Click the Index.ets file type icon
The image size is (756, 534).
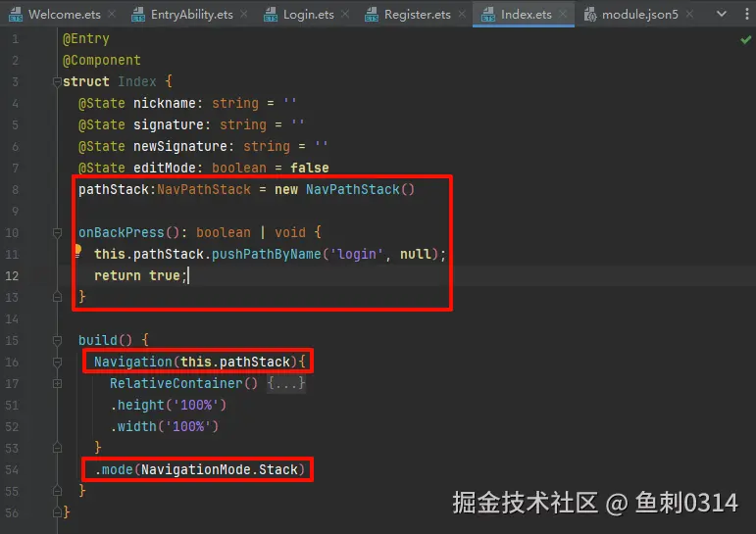[x=488, y=15]
